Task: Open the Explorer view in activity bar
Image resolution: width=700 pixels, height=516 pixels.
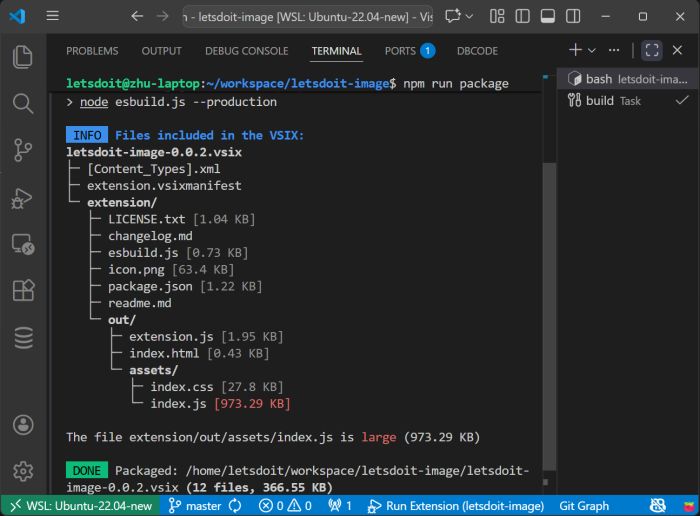Action: [x=23, y=57]
